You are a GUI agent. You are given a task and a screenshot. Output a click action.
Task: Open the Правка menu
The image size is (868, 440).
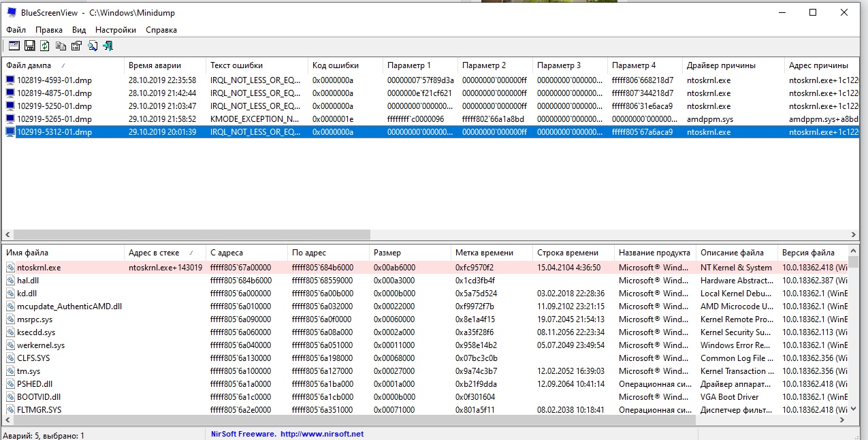(49, 30)
